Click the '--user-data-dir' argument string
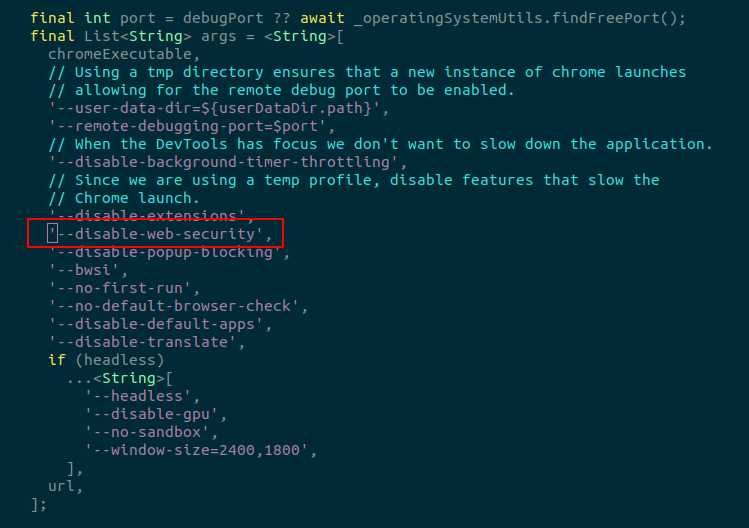Viewport: 749px width, 528px height. [215, 108]
